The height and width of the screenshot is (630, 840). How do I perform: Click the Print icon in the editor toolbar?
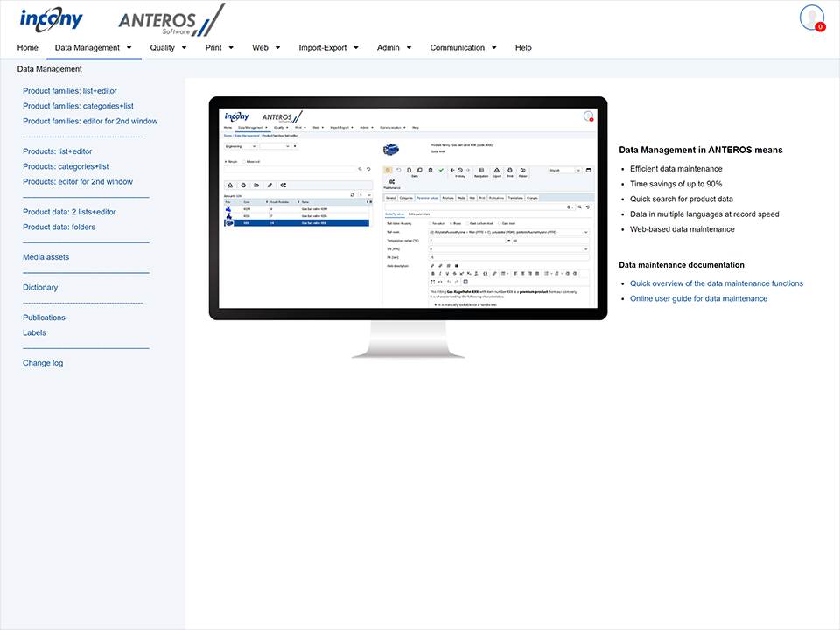(510, 170)
